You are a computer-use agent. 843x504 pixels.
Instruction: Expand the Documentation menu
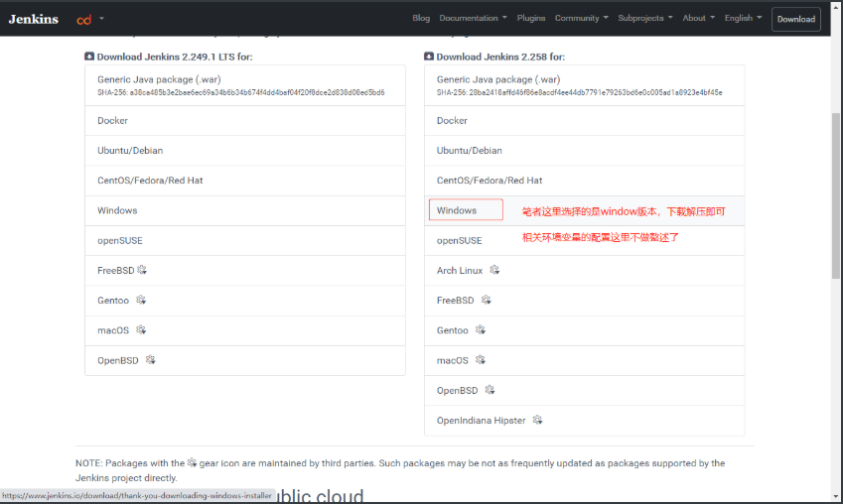(473, 18)
